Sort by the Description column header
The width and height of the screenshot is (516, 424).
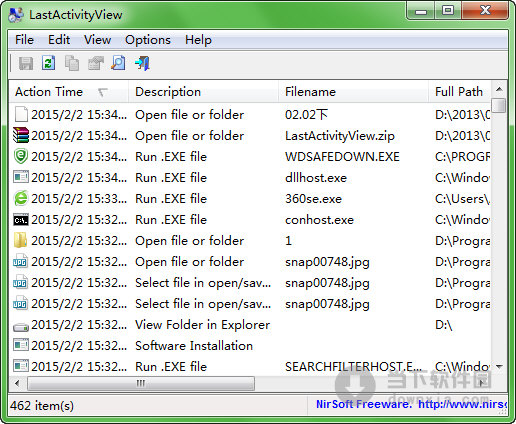(203, 92)
